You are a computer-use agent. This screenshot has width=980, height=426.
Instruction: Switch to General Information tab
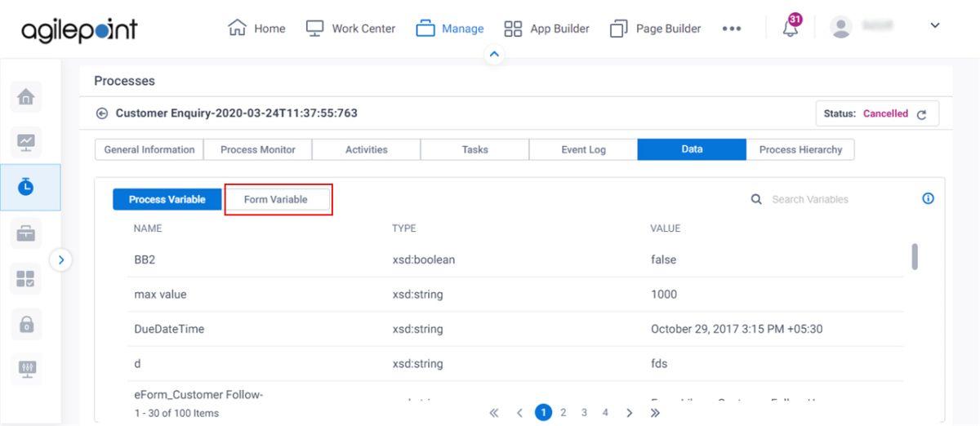click(x=149, y=149)
